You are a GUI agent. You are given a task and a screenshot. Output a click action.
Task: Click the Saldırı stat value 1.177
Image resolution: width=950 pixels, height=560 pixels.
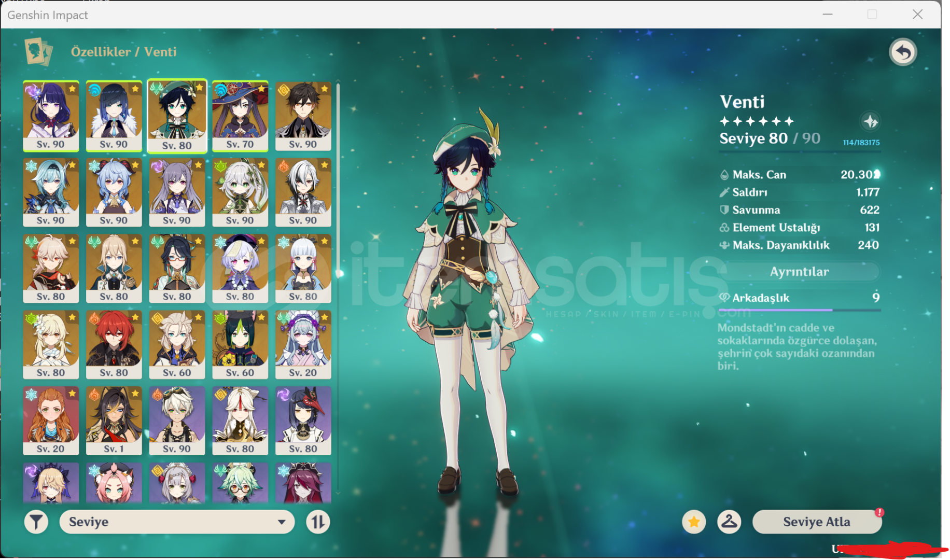pos(868,192)
